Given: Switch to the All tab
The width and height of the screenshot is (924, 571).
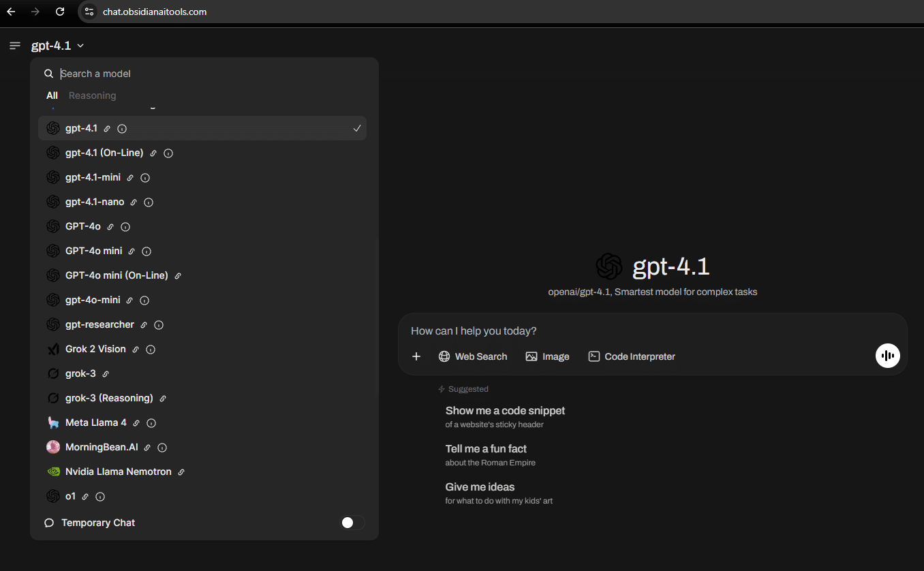Looking at the screenshot, I should (x=52, y=95).
